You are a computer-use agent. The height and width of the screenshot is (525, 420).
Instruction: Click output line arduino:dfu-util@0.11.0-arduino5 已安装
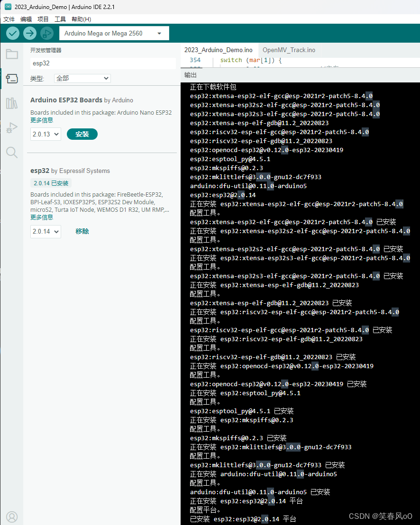click(x=260, y=492)
